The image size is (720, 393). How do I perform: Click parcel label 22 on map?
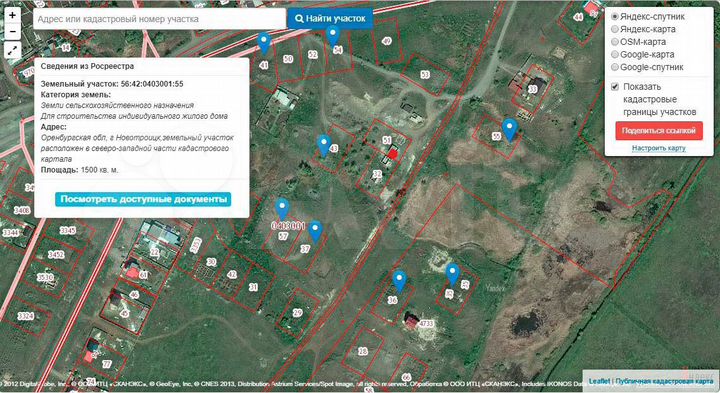pos(154,252)
